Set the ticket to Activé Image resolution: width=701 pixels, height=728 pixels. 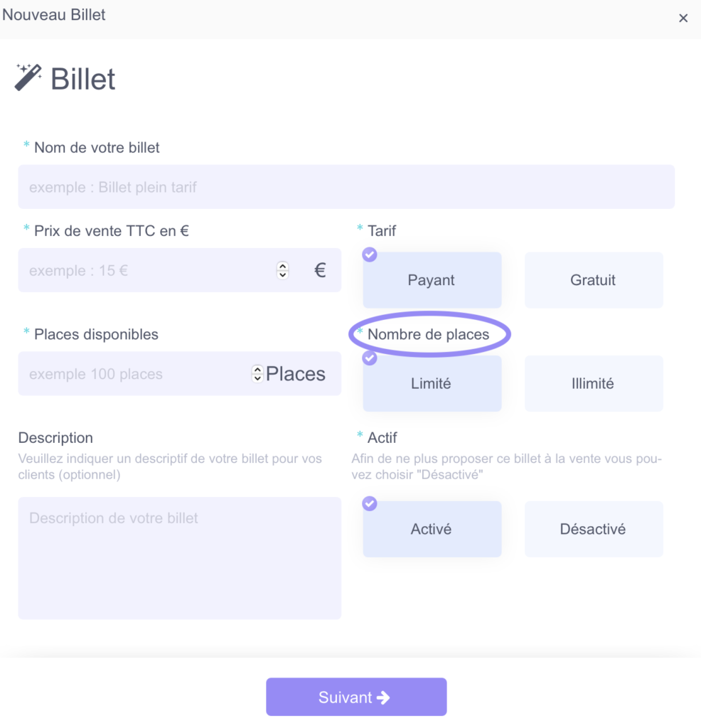pyautogui.click(x=432, y=529)
